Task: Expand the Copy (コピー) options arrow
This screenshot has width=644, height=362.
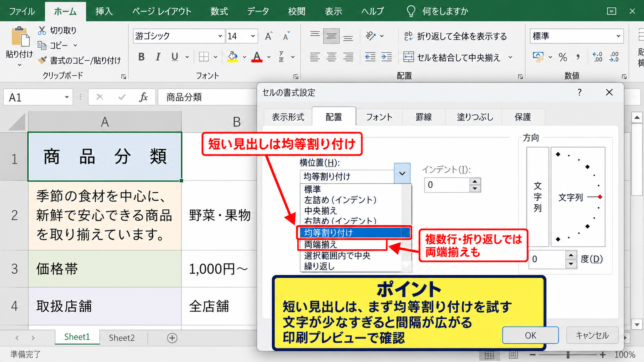Action: click(75, 45)
